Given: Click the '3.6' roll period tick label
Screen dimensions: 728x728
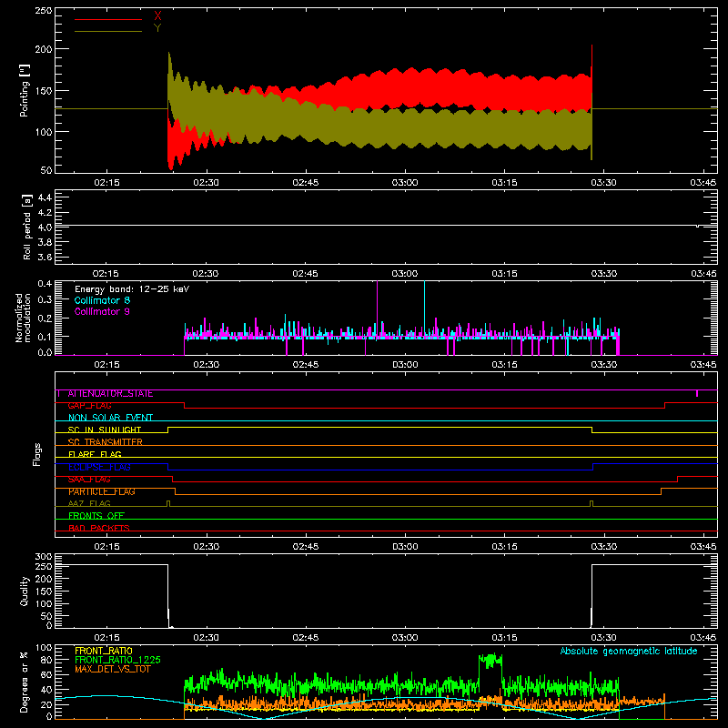Looking at the screenshot, I should (x=45, y=257).
